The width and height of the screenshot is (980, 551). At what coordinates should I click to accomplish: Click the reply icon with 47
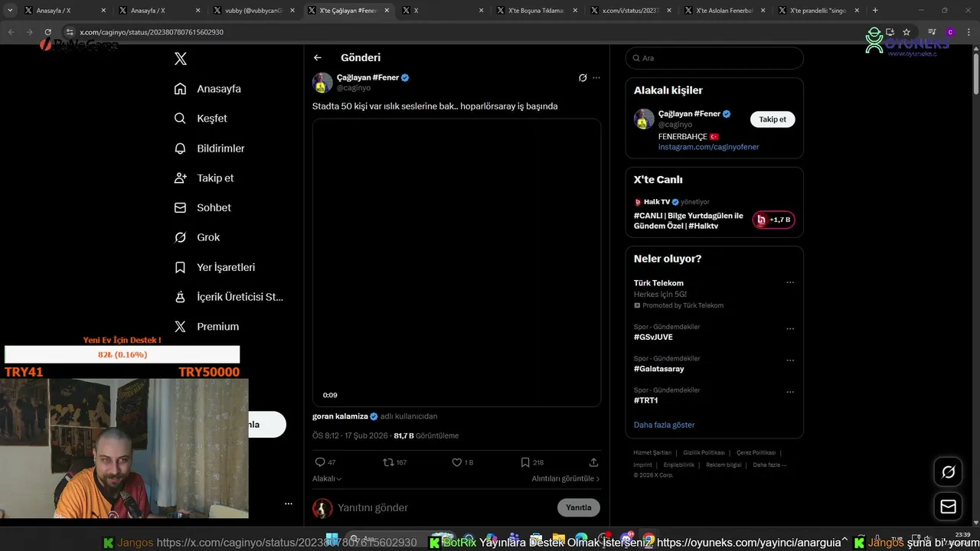325,462
